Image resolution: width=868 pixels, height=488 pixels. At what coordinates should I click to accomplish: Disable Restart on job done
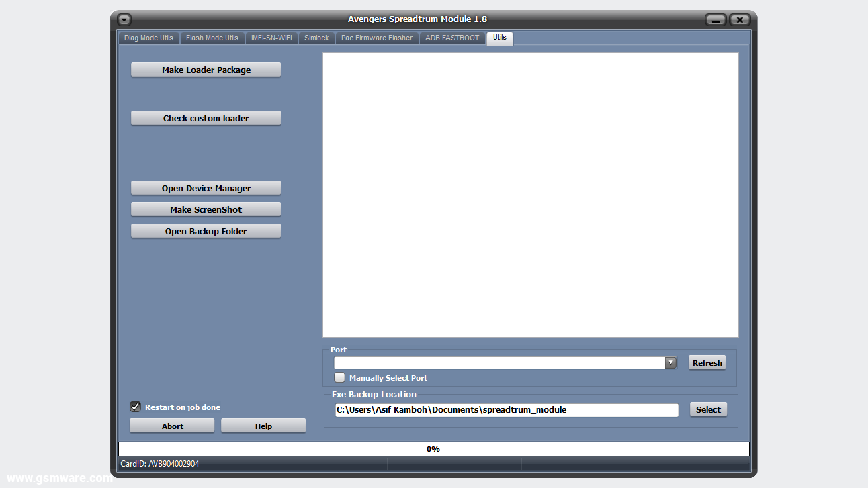pyautogui.click(x=135, y=407)
